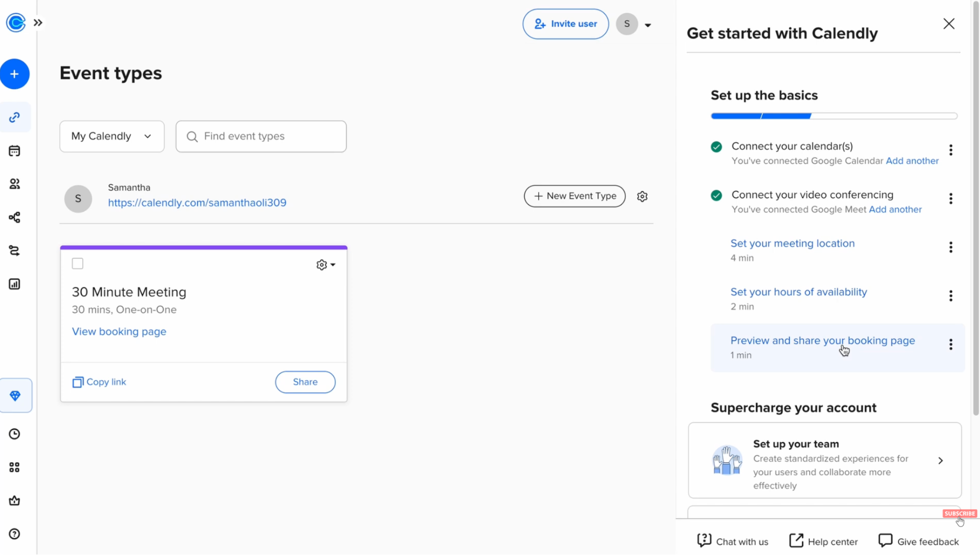The height and width of the screenshot is (560, 980).
Task: Click Share button on event card
Action: (305, 382)
